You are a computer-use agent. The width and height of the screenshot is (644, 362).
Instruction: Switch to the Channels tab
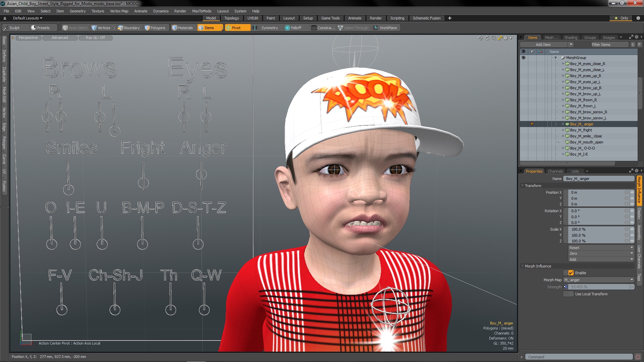click(x=555, y=171)
